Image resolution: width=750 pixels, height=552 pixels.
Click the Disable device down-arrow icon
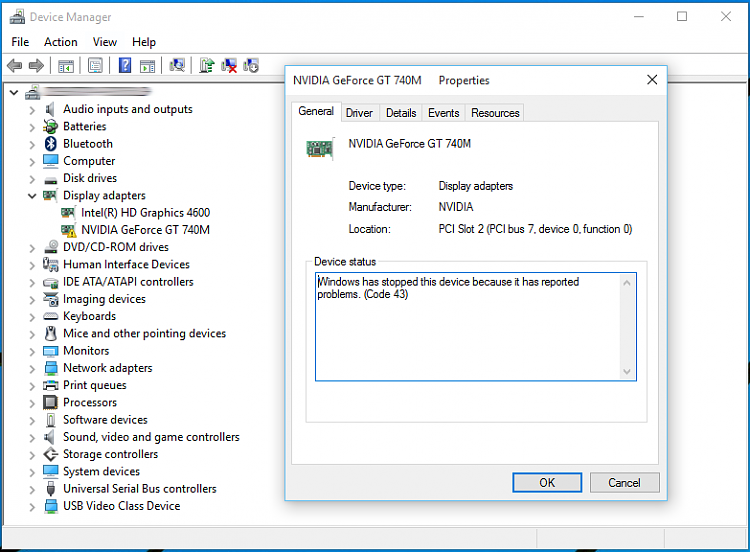pos(251,66)
